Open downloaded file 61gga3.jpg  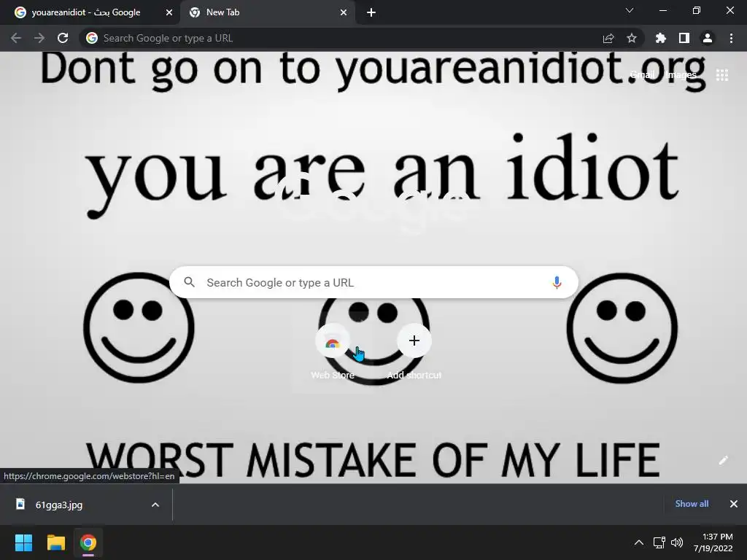58,505
